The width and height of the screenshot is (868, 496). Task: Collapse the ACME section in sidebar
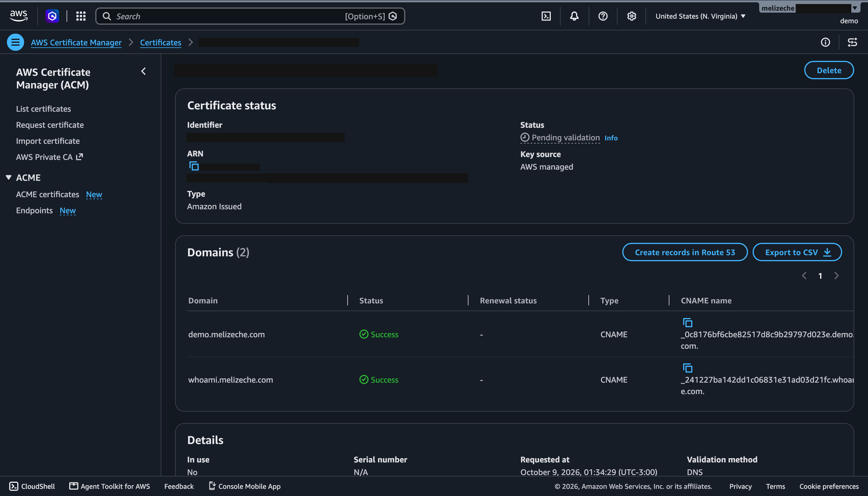(9, 177)
